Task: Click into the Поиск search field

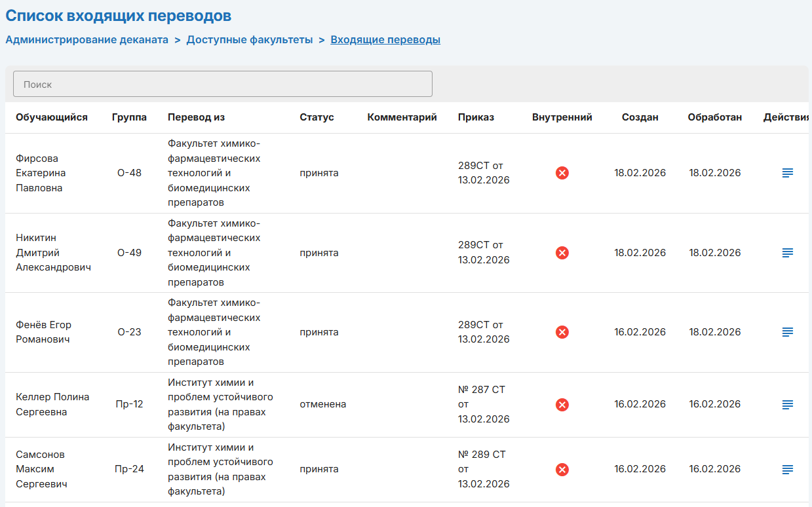Action: pyautogui.click(x=223, y=84)
